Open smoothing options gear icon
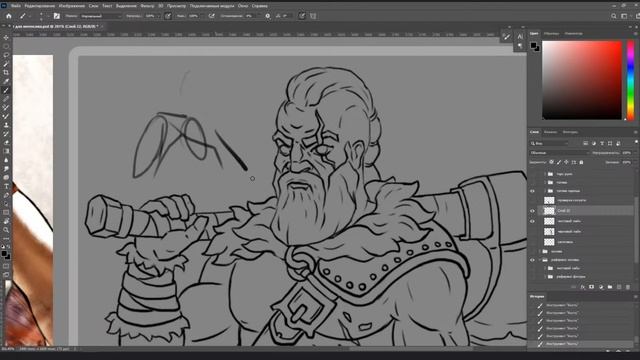The height and width of the screenshot is (360, 640). point(268,16)
